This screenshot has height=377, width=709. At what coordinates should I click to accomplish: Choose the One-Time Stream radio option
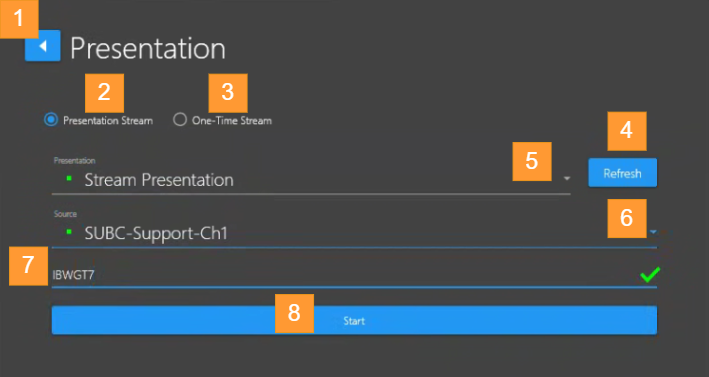pyautogui.click(x=180, y=120)
